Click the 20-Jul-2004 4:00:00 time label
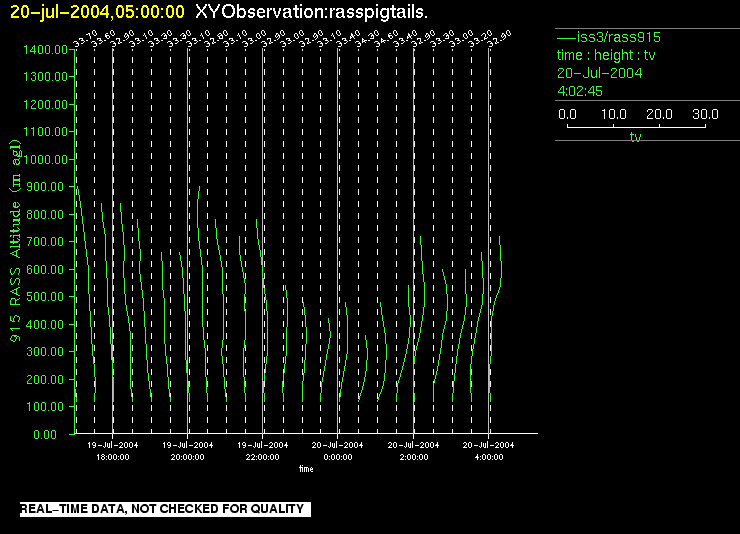 point(488,451)
